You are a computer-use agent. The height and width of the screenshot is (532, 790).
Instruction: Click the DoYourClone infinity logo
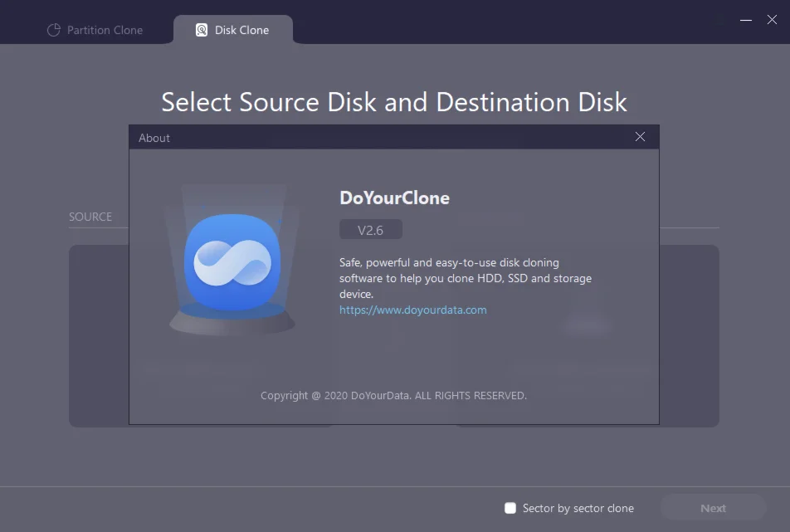click(232, 261)
